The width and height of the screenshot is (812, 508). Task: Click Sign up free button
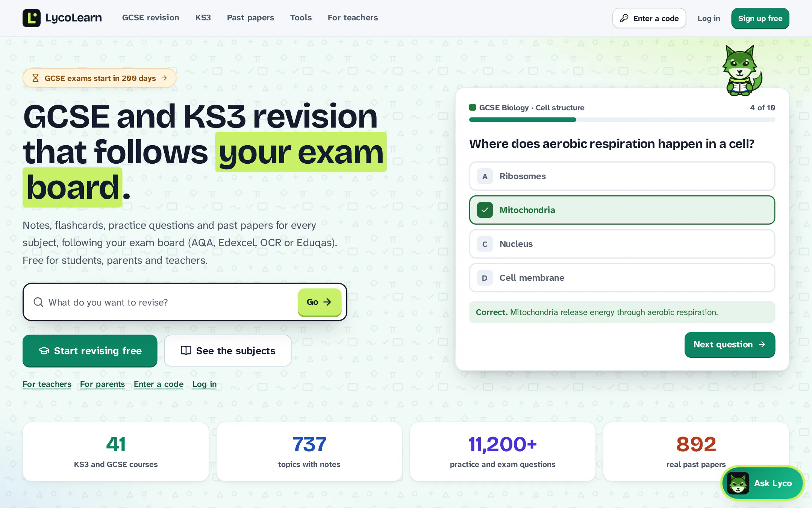tap(760, 18)
